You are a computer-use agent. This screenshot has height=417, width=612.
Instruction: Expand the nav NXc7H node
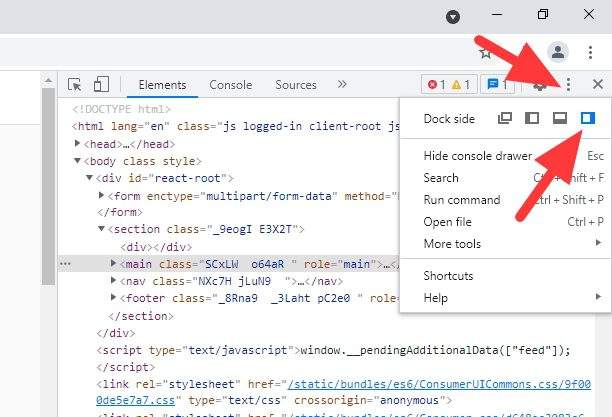tap(113, 280)
